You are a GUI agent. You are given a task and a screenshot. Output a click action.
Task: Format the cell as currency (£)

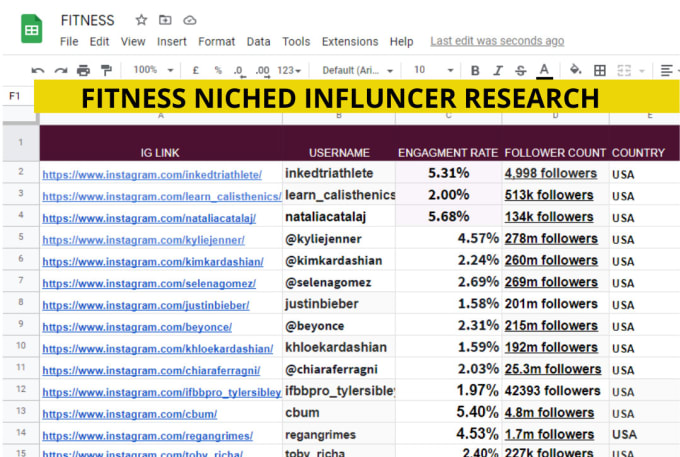pyautogui.click(x=196, y=70)
